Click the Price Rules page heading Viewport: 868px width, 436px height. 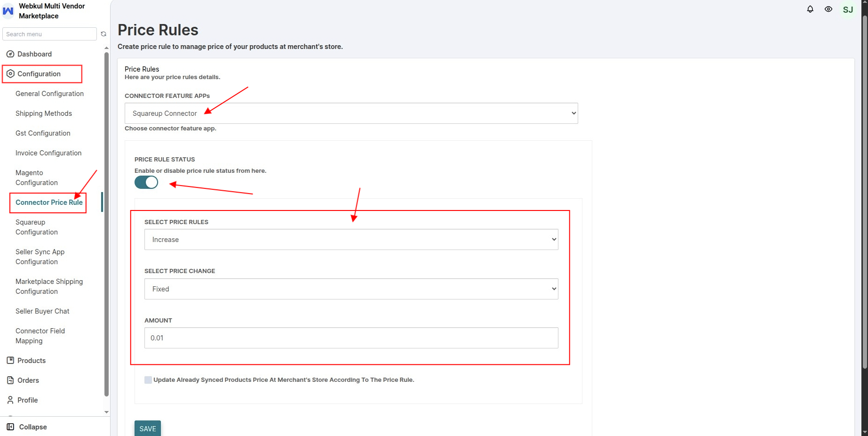click(158, 30)
